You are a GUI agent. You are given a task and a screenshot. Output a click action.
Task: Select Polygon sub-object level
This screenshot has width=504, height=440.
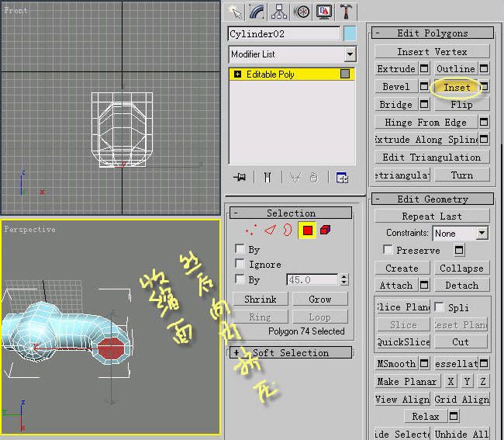(307, 230)
